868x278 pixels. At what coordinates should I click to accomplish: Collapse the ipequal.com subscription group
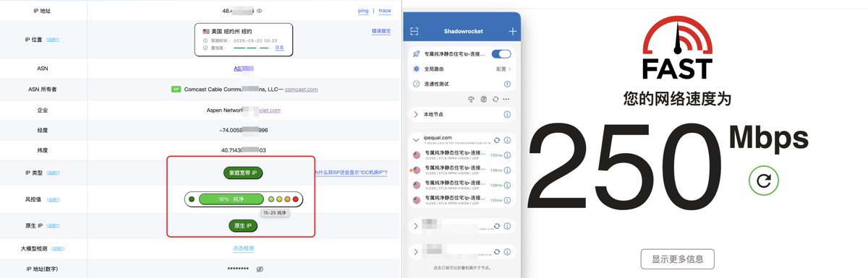pyautogui.click(x=416, y=139)
